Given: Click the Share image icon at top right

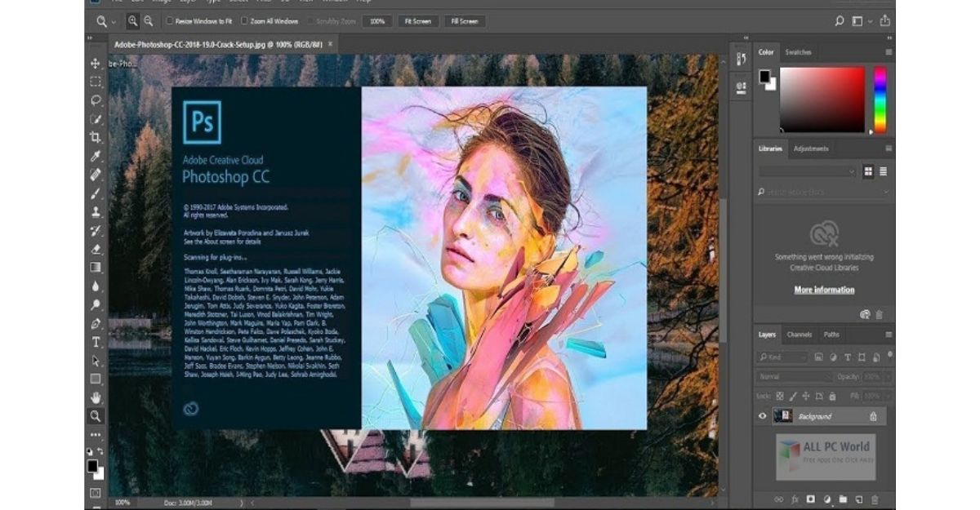Looking at the screenshot, I should pyautogui.click(x=885, y=20).
